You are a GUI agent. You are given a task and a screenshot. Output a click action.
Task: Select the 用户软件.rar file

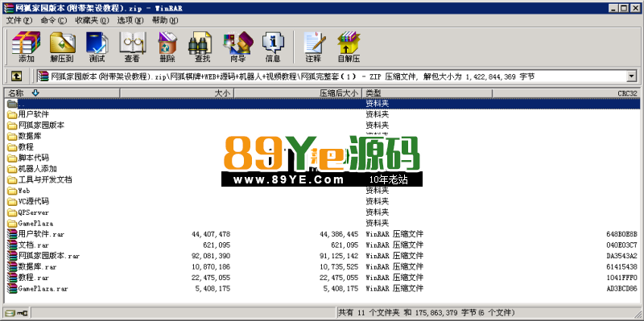point(41,234)
